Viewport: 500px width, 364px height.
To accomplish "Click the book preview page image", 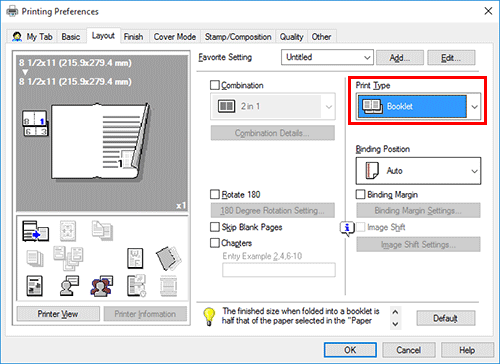I will [99, 141].
